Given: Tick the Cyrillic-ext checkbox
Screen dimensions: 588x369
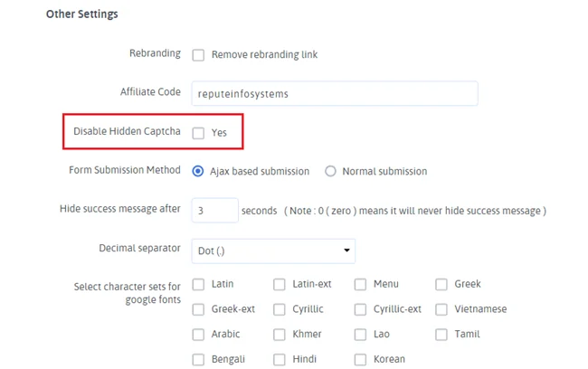Looking at the screenshot, I should coord(360,309).
